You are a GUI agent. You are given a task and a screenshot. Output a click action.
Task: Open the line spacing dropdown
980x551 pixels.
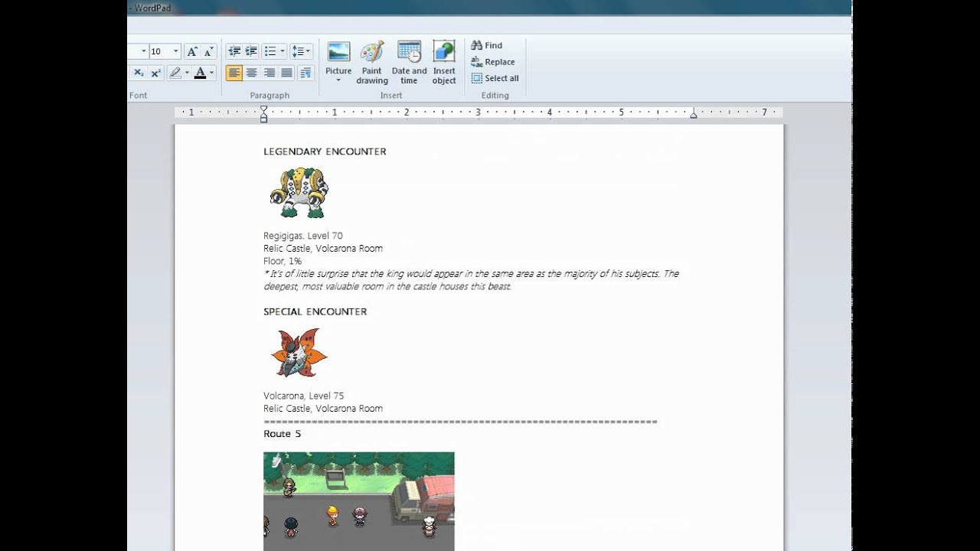tap(302, 51)
